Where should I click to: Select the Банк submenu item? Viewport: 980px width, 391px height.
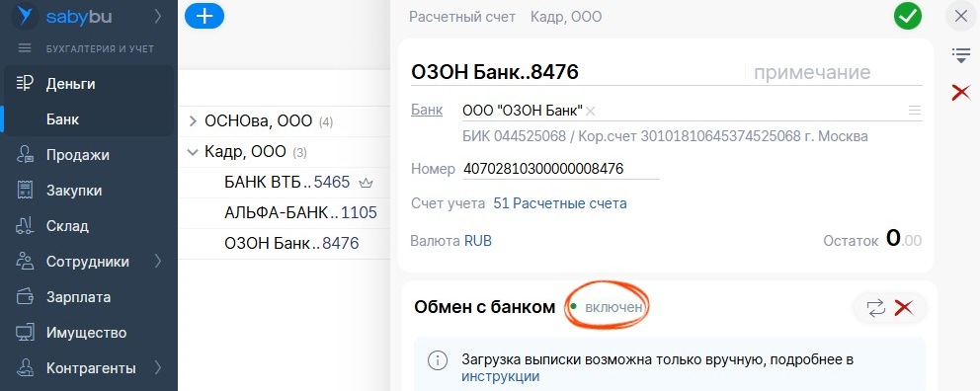point(62,118)
